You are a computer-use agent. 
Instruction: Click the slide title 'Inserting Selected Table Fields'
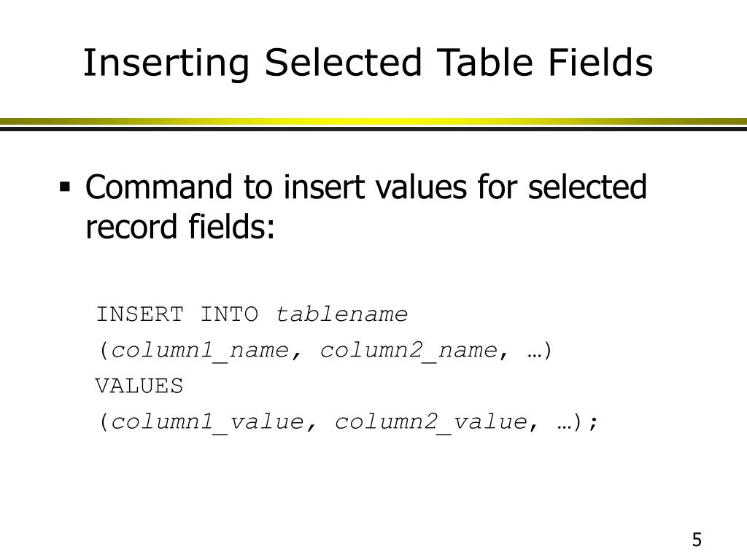[368, 63]
